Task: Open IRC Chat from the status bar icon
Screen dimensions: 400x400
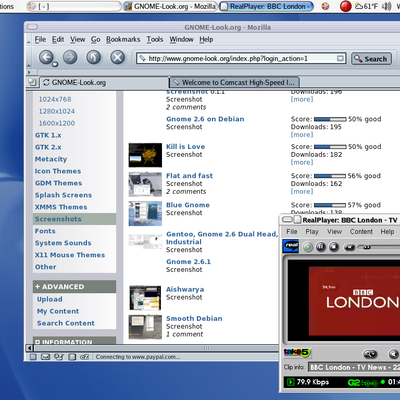Action: click(84, 357)
